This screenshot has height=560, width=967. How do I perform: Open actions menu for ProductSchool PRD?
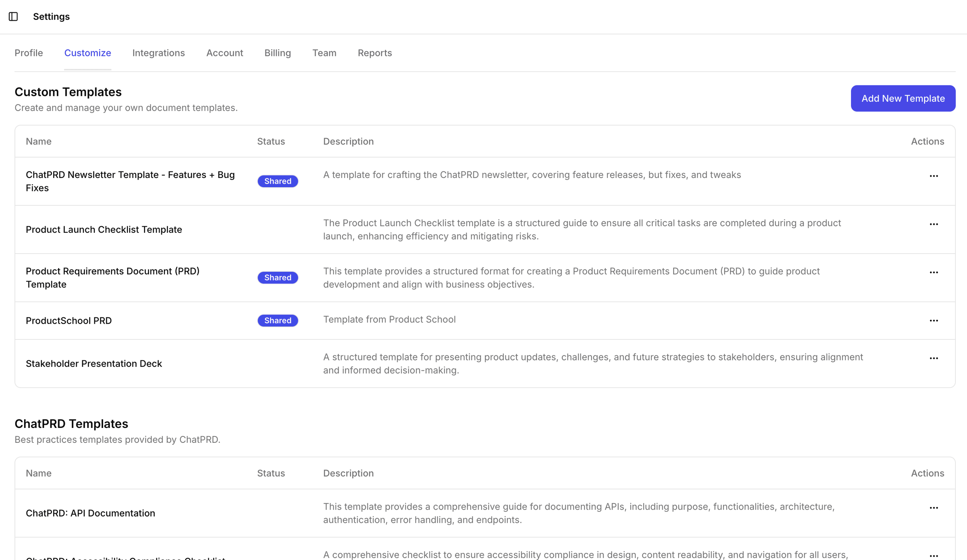point(934,321)
